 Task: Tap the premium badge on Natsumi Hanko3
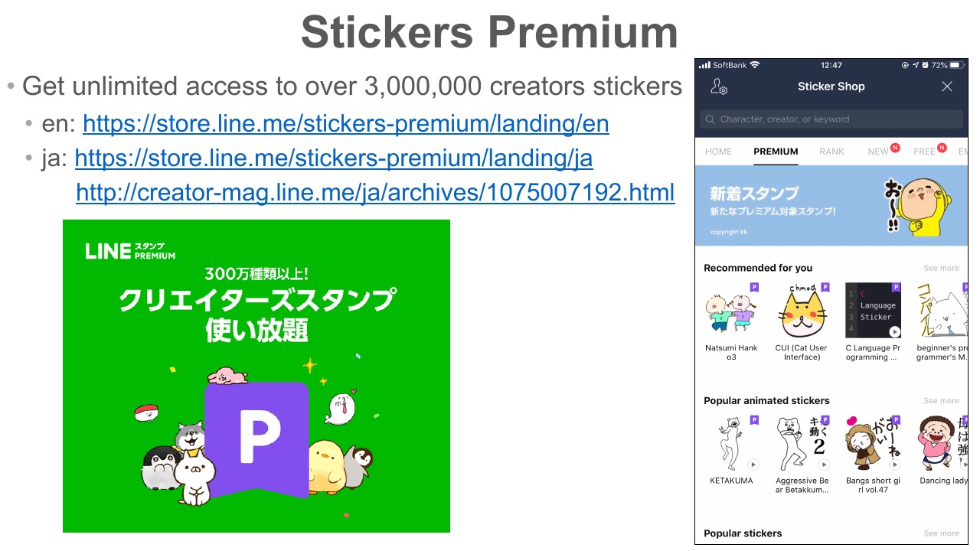pyautogui.click(x=753, y=288)
